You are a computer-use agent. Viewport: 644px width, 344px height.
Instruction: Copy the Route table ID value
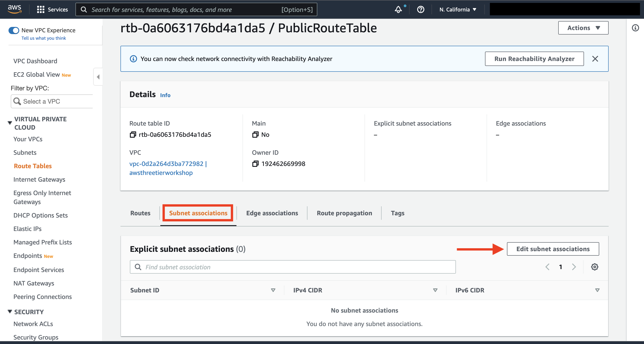tap(133, 135)
